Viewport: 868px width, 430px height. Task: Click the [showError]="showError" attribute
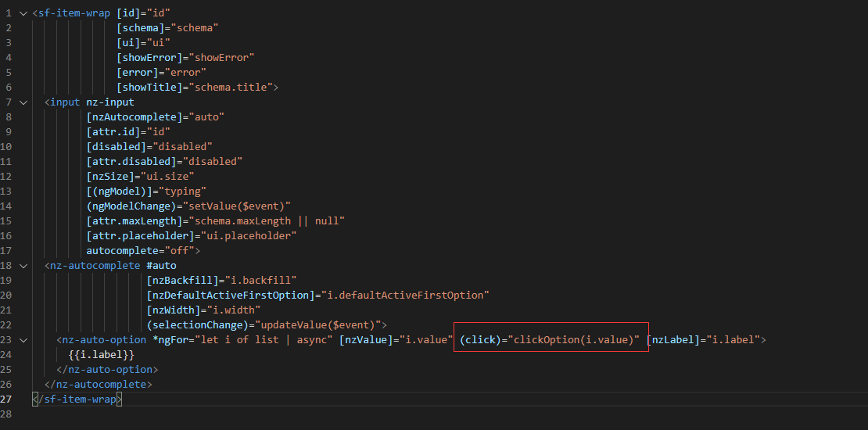[185, 58]
